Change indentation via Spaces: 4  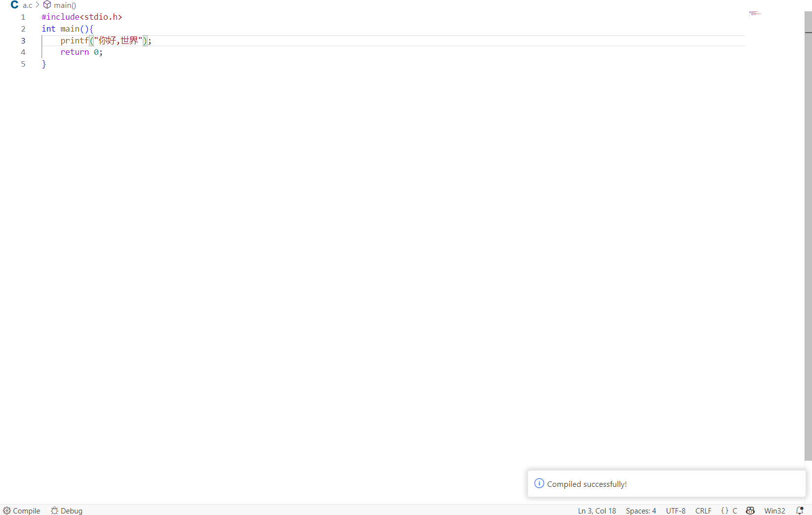641,511
